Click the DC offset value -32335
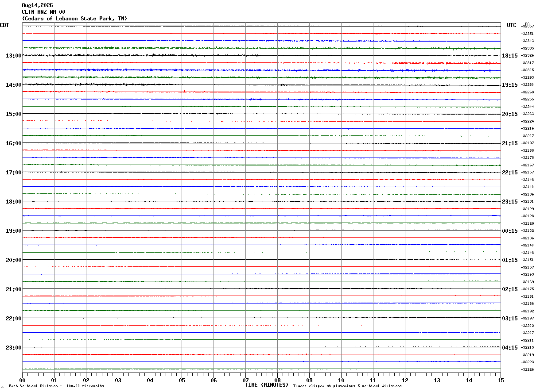Screen dimensions: 536x392 pos(527,48)
